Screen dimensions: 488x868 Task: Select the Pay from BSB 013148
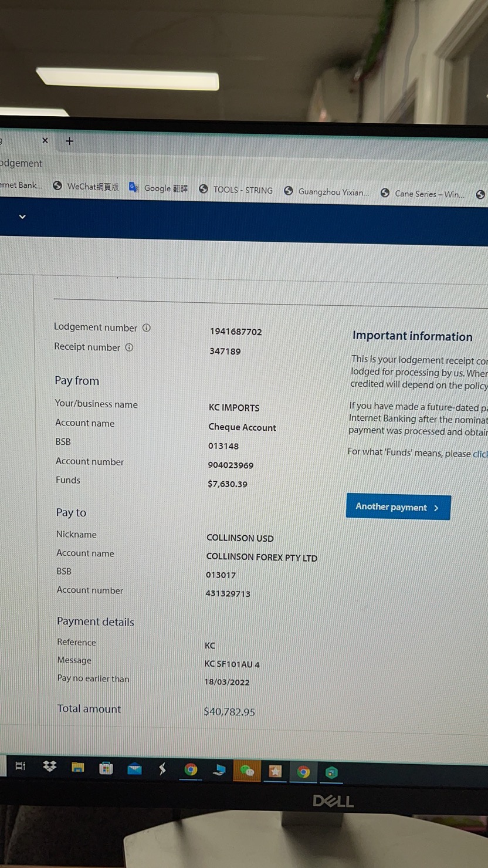click(223, 446)
